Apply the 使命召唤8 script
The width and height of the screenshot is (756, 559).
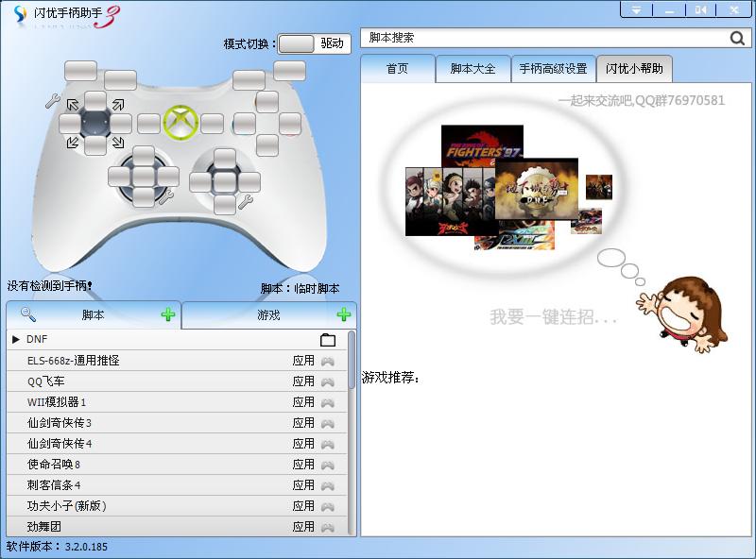(x=303, y=464)
